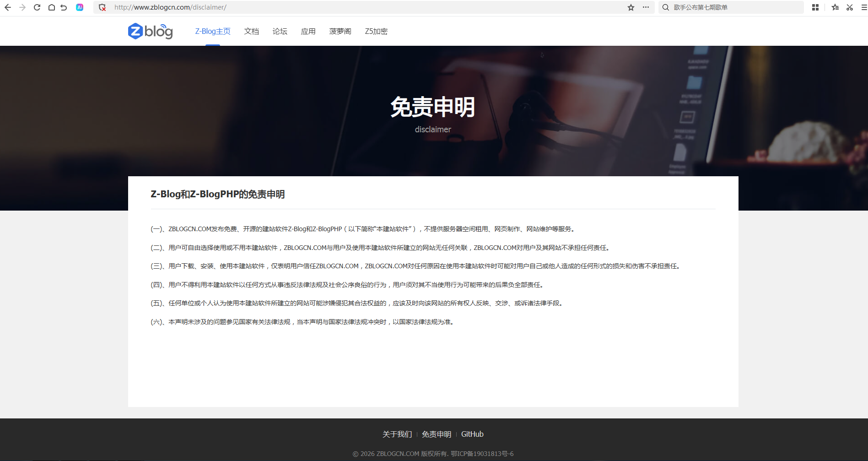Click the browser forward arrow

[22, 7]
